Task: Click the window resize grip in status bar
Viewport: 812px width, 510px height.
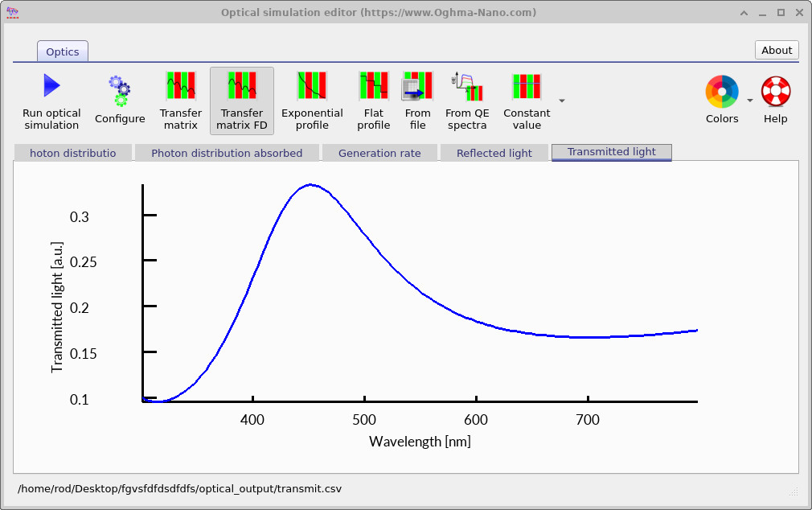Action: coord(794,491)
